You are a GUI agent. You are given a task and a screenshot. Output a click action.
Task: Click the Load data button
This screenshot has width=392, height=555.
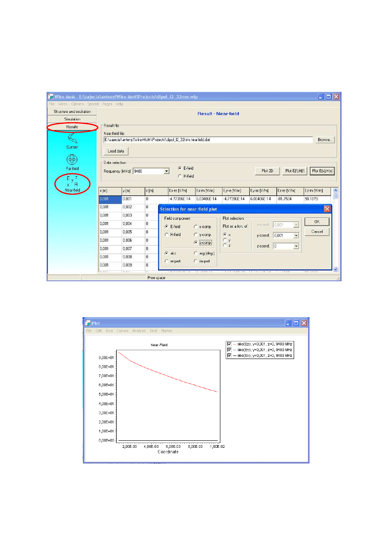click(116, 151)
